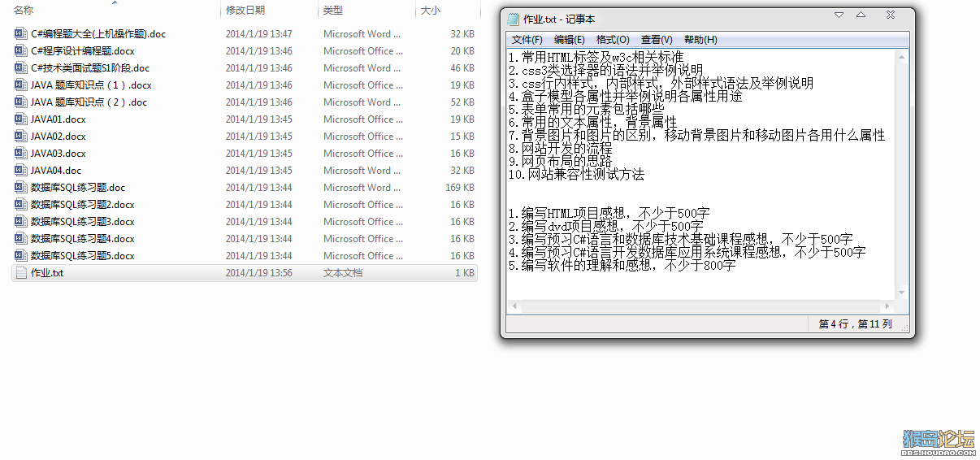Click Notepad vertical scrollbar up arrow
Viewport: 980px width, 460px height.
click(x=902, y=55)
